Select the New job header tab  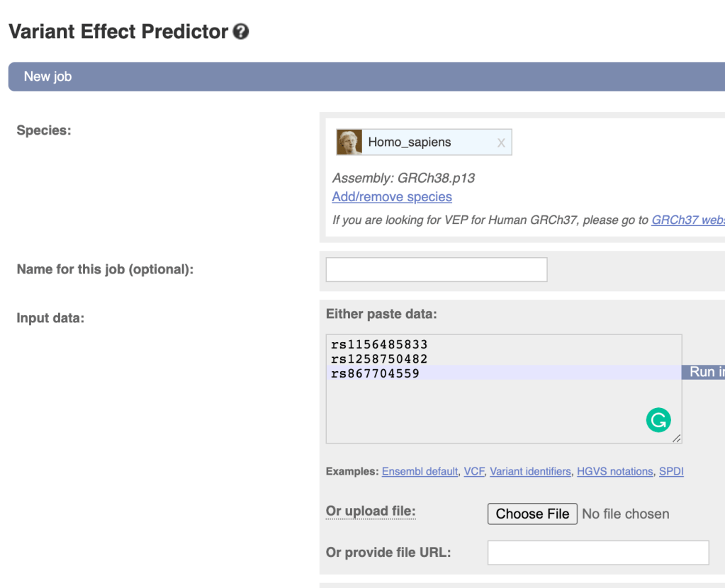pyautogui.click(x=47, y=77)
